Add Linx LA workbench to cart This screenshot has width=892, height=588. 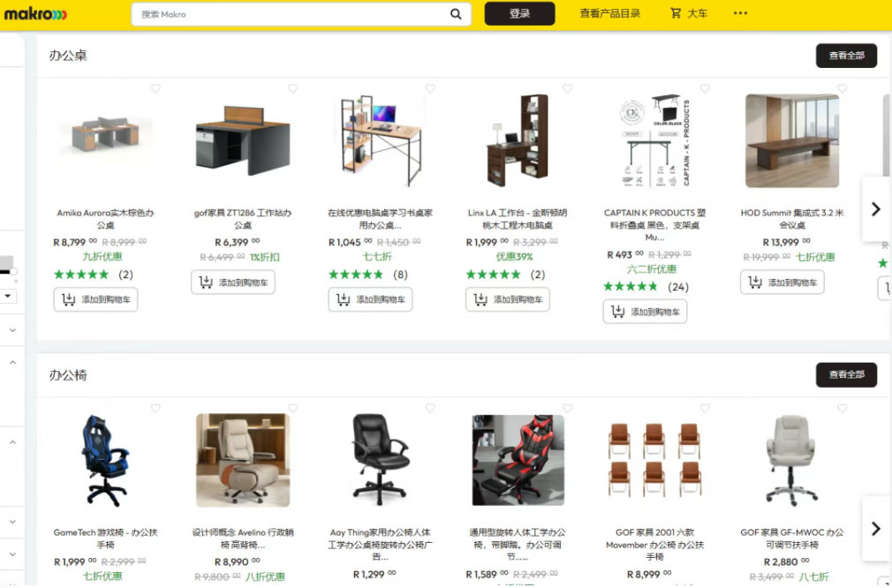tap(508, 299)
